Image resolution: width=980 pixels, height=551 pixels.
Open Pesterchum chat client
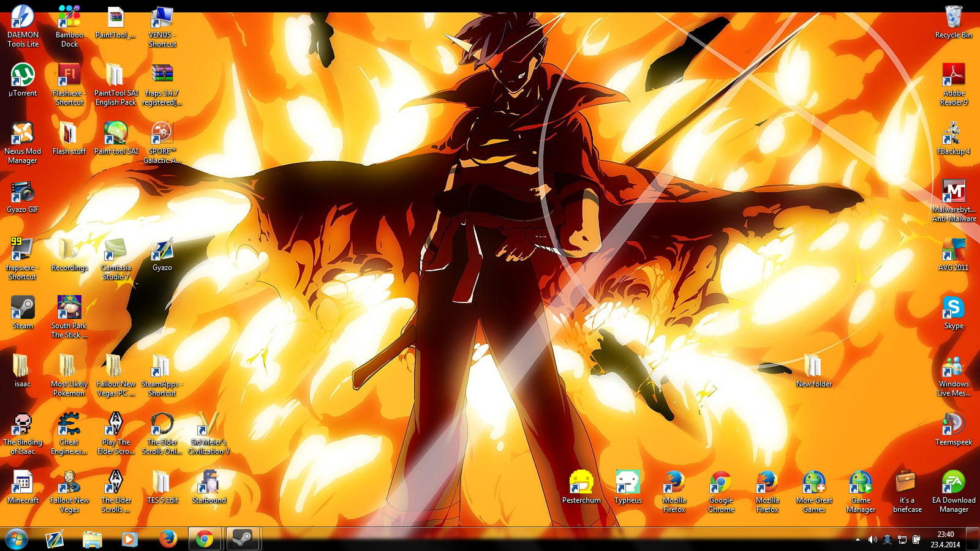(x=581, y=487)
